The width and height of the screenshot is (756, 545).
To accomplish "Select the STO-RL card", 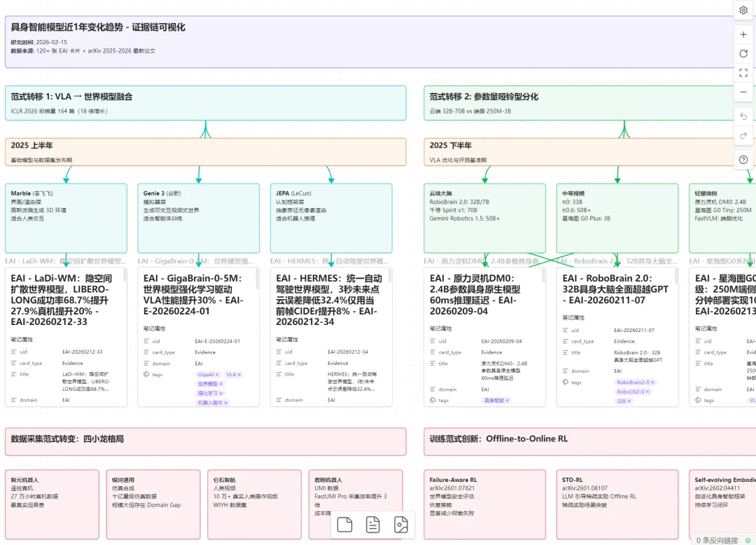I will (617, 504).
